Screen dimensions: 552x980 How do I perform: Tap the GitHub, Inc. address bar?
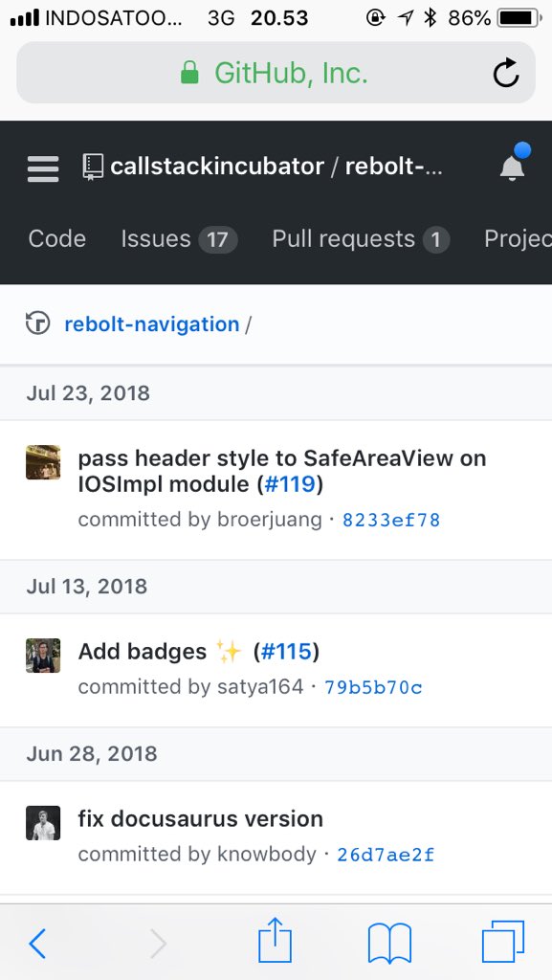276,73
